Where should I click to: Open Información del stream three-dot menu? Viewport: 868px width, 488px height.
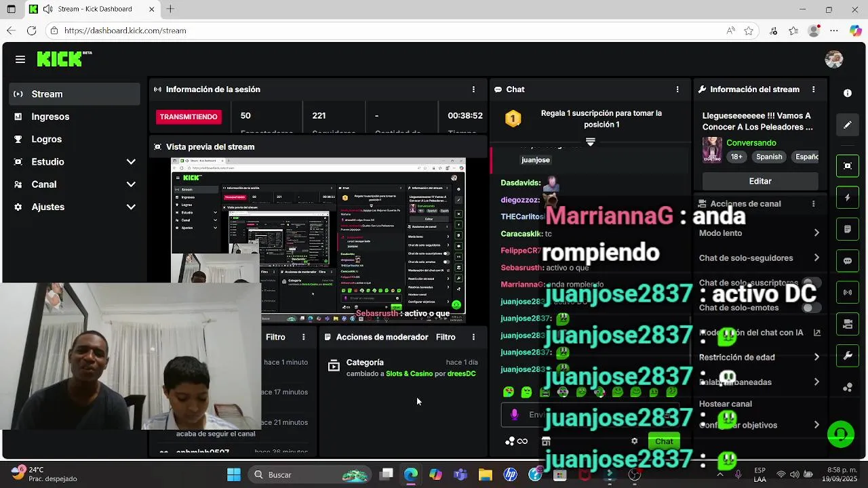click(813, 89)
